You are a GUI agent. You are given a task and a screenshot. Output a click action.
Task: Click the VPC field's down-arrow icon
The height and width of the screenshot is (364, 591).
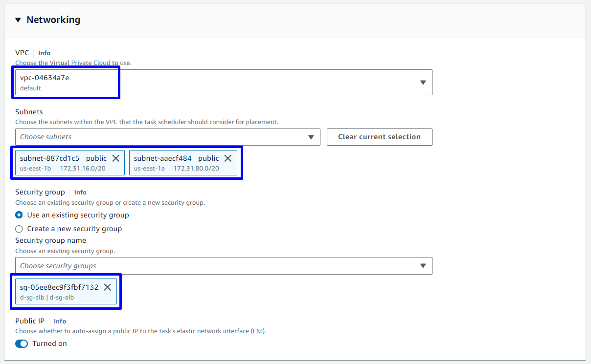point(423,83)
